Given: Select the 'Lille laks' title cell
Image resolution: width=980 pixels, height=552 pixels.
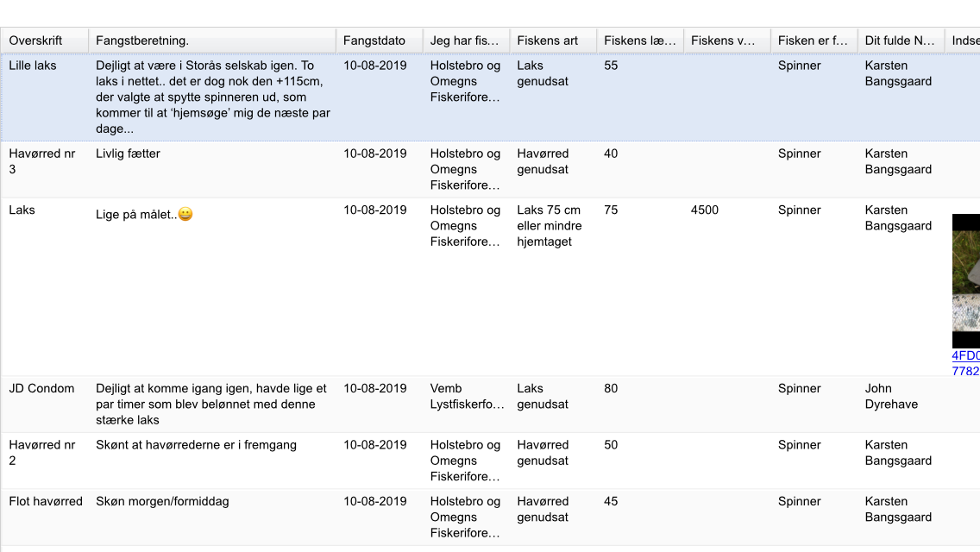Looking at the screenshot, I should (33, 66).
